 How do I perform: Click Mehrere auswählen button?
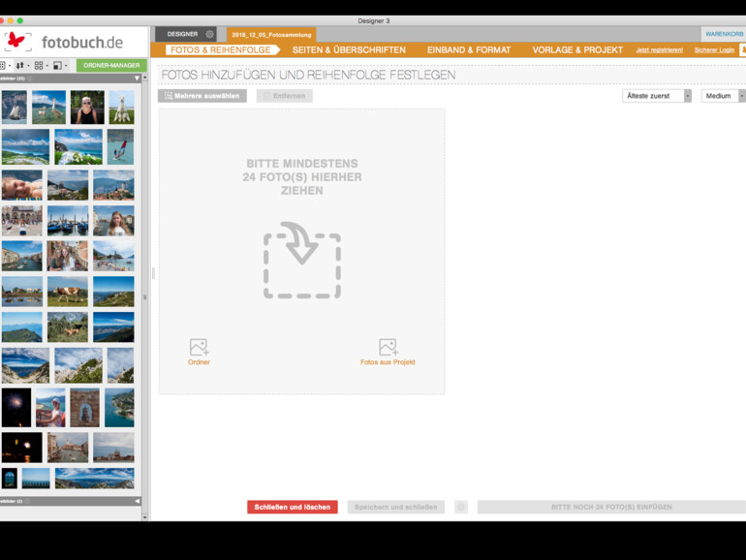202,96
